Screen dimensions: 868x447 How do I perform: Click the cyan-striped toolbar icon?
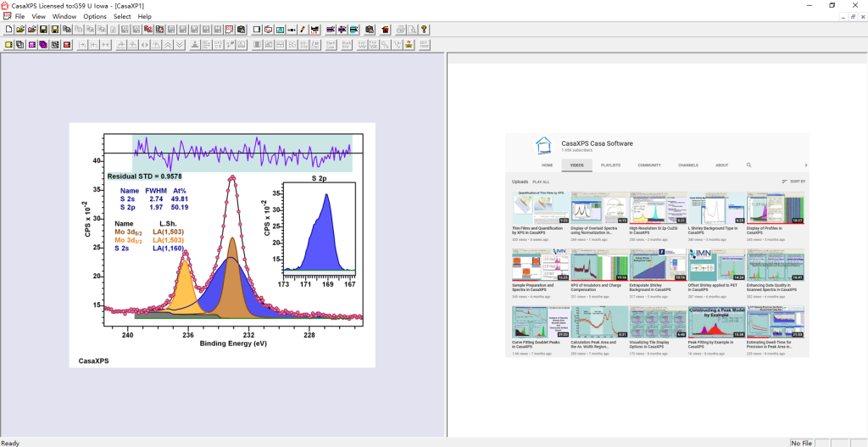353,30
